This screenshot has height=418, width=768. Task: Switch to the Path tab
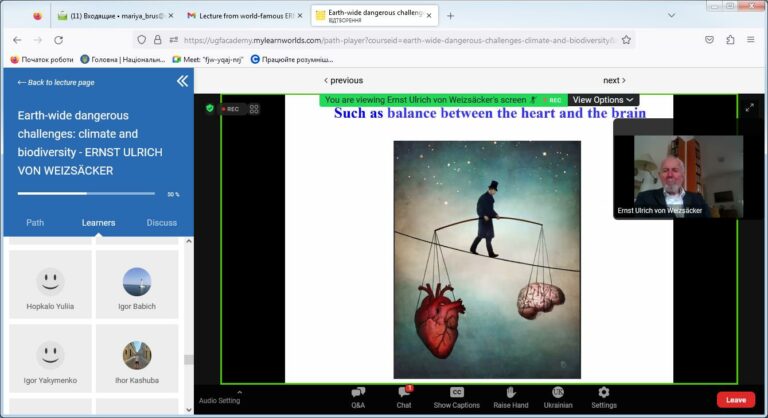tap(35, 222)
